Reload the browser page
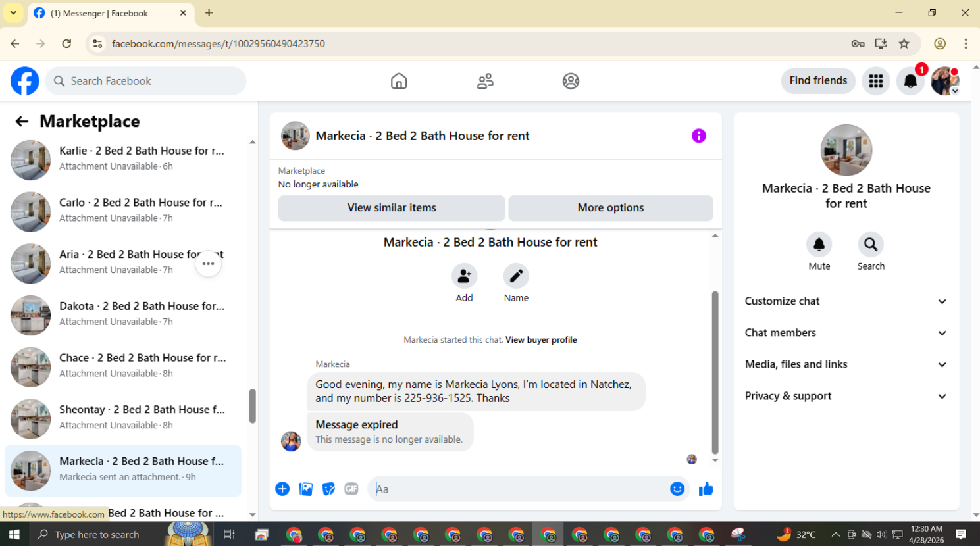The image size is (980, 546). click(66, 43)
